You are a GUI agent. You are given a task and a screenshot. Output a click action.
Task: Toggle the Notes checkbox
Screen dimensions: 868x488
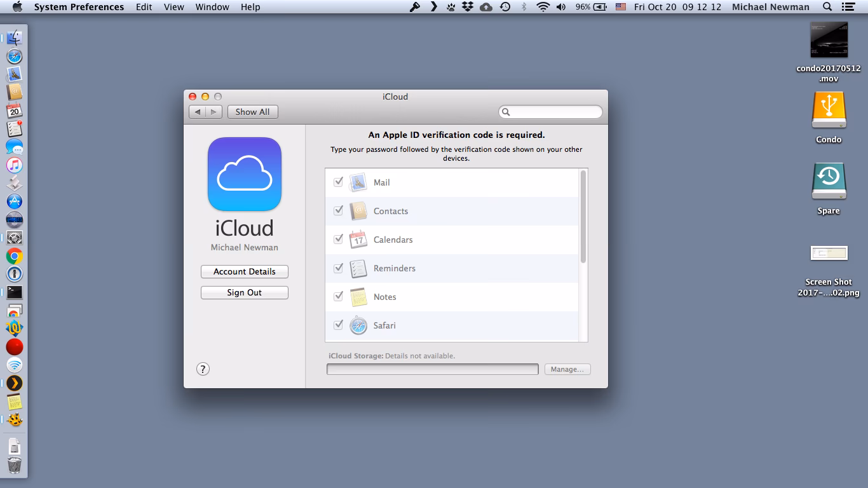[338, 297]
